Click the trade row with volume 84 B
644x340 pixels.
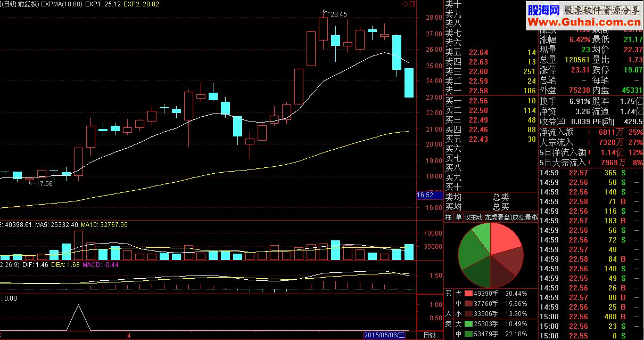(591, 259)
